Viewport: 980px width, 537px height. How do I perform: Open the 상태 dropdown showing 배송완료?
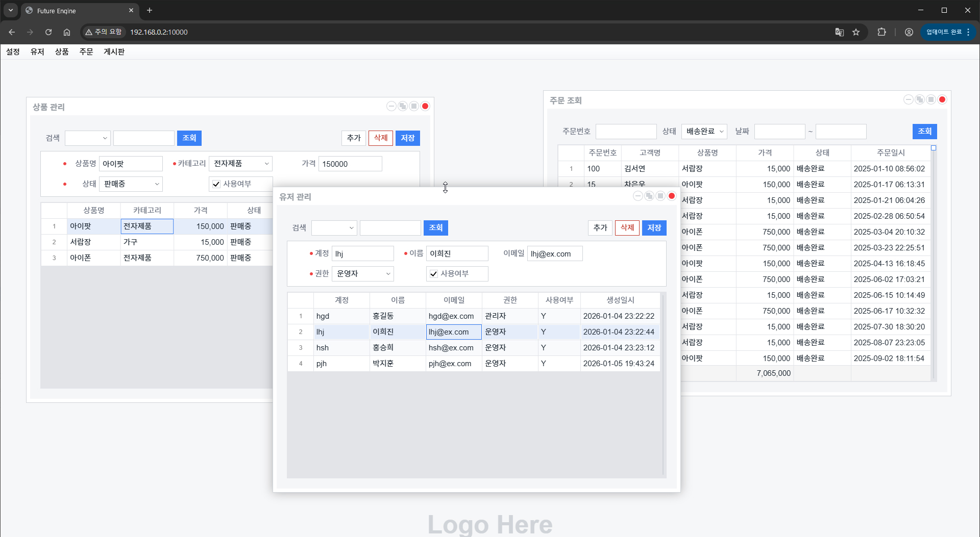pyautogui.click(x=704, y=132)
